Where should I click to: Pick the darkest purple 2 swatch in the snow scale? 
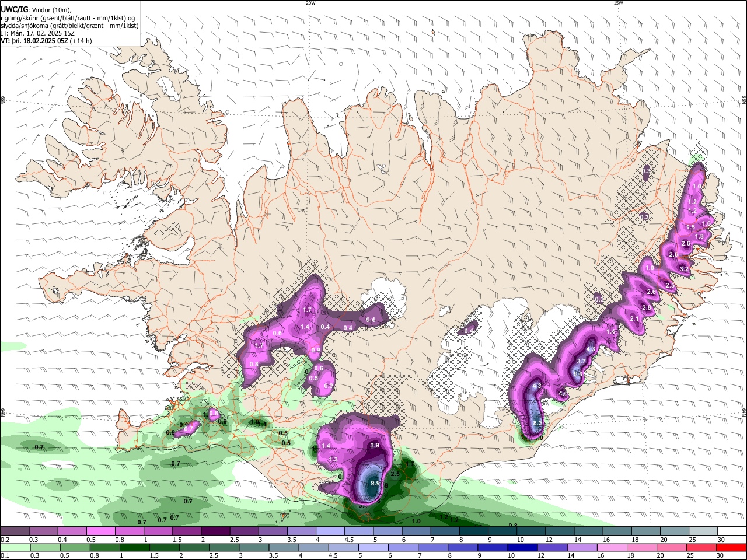click(215, 531)
